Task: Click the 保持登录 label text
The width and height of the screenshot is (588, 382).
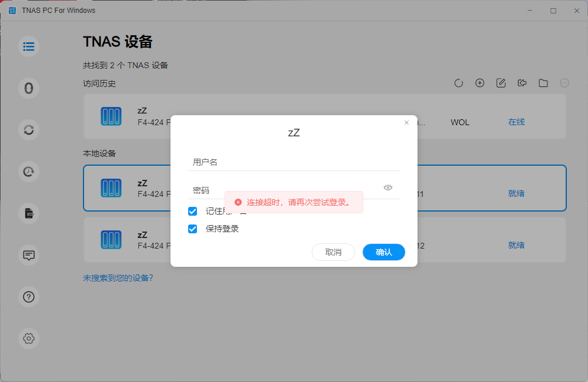Action: point(222,229)
